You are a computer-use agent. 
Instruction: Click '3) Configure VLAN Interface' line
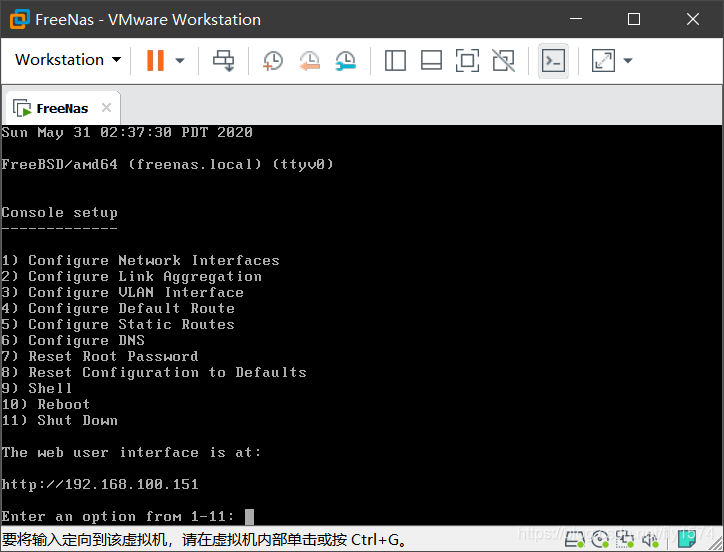point(122,292)
